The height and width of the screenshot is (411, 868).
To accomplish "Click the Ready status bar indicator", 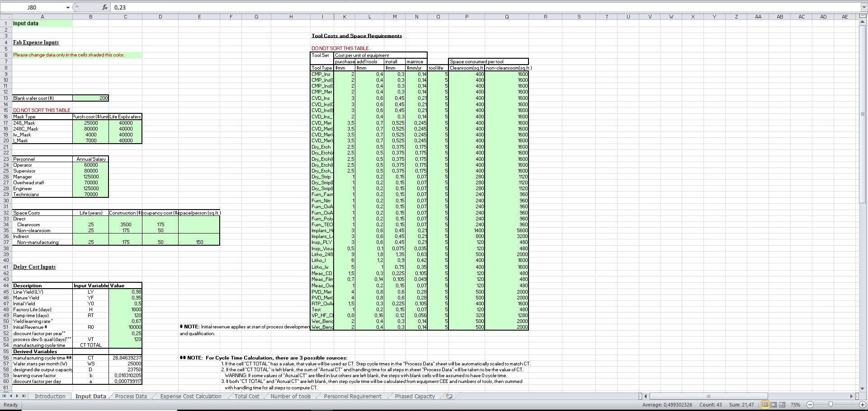I will (x=10, y=405).
